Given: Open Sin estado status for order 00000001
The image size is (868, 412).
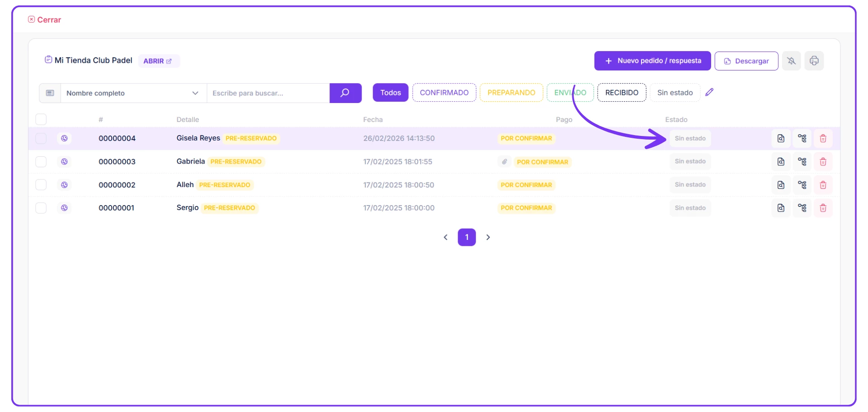Looking at the screenshot, I should 690,208.
